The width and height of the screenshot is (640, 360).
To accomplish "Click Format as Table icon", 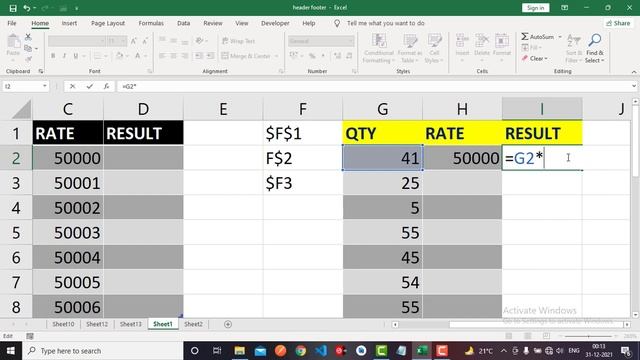I will pyautogui.click(x=410, y=41).
